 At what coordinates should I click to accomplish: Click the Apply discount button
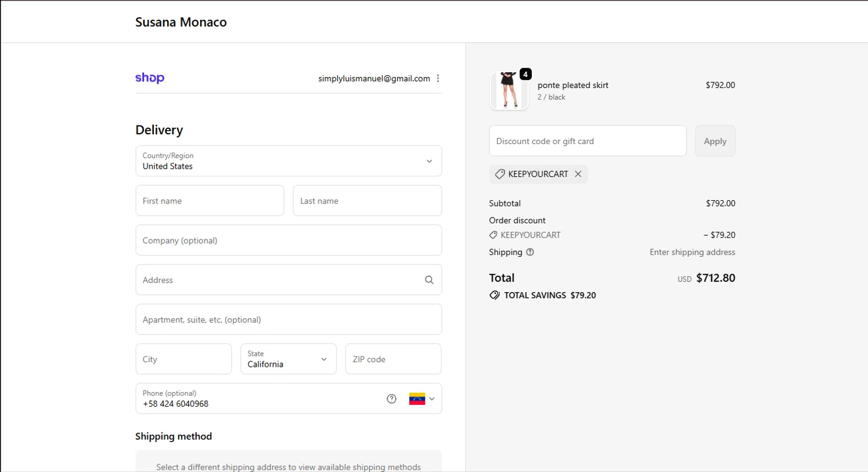715,141
